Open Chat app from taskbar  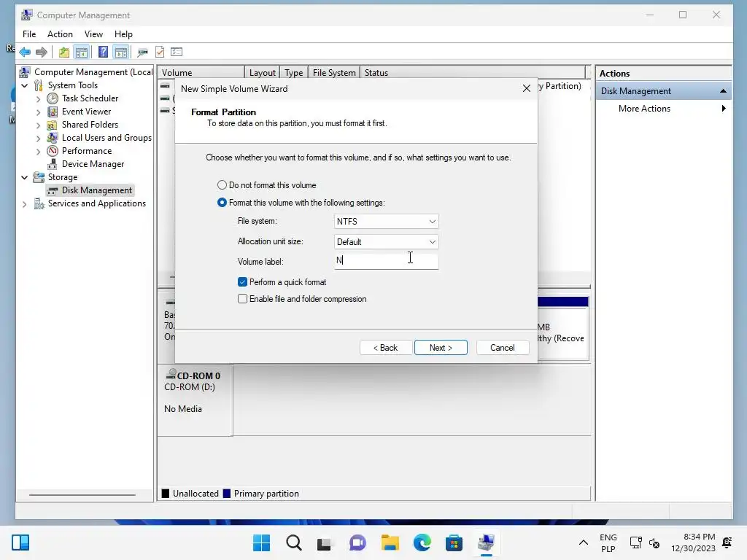357,542
